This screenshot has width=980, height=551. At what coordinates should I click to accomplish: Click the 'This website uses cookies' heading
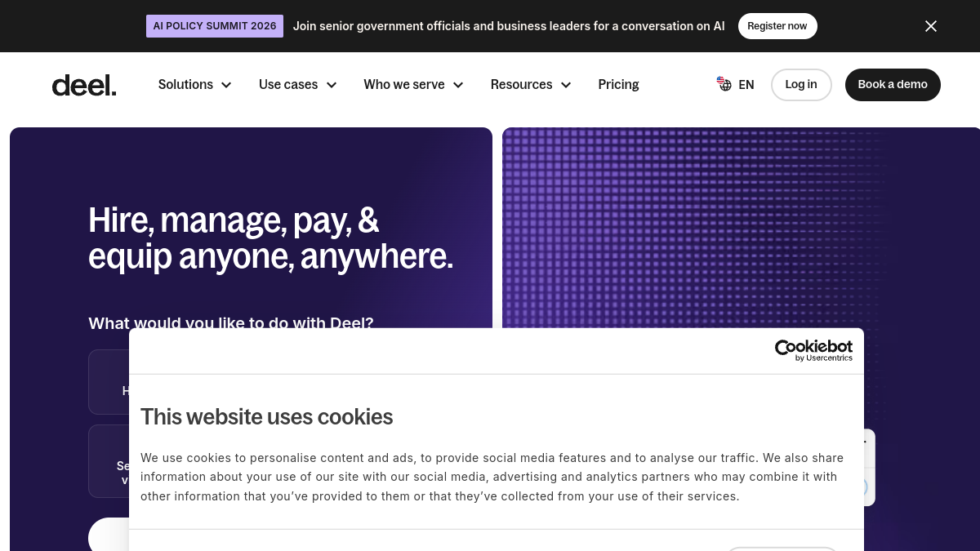266,417
